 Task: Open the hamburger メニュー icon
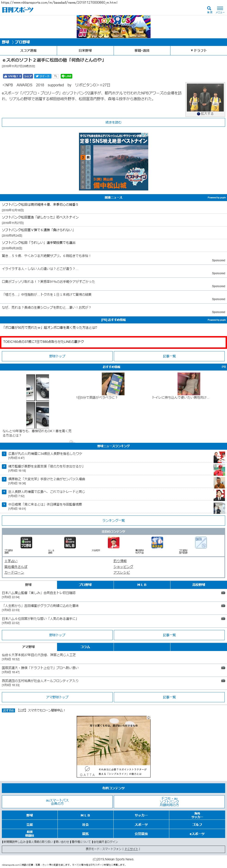220,9
